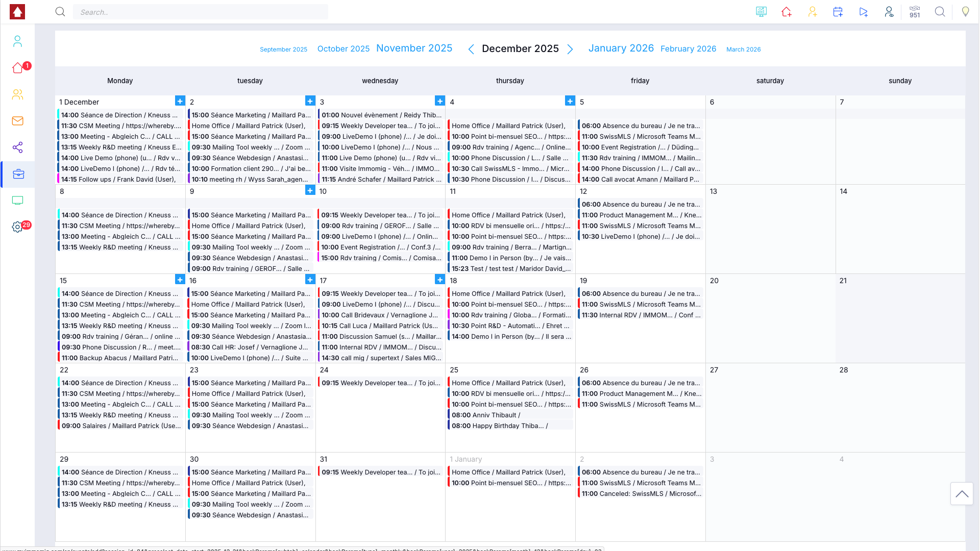The image size is (980, 551).
Task: Open the handshake 951 matches icon
Action: (x=915, y=12)
